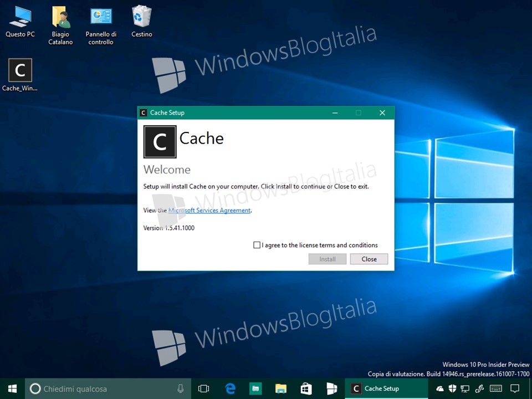Image resolution: width=532 pixels, height=399 pixels.
Task: Open File Explorer from the taskbar
Action: pos(281,389)
